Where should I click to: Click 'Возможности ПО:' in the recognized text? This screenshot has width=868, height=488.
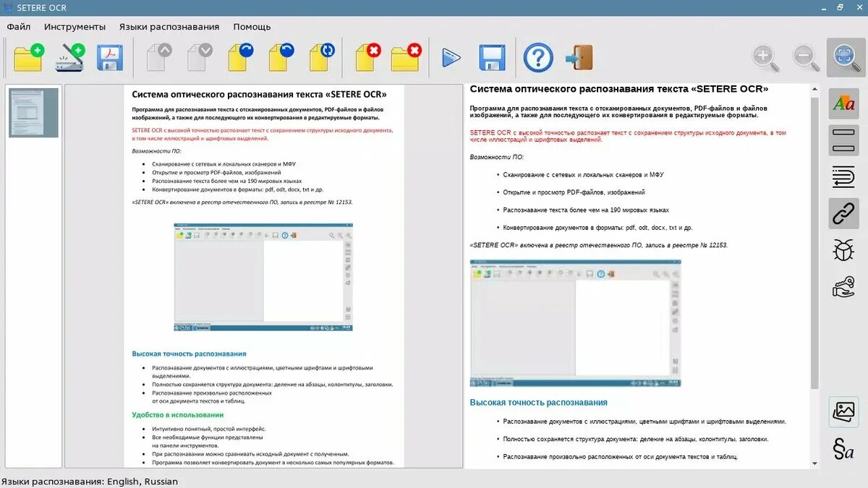tap(497, 157)
